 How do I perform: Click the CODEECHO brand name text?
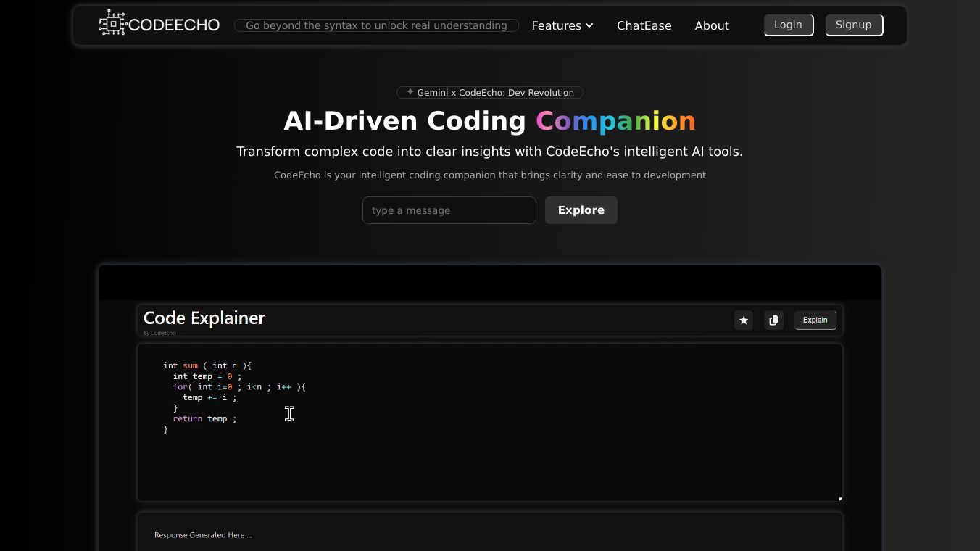[174, 25]
